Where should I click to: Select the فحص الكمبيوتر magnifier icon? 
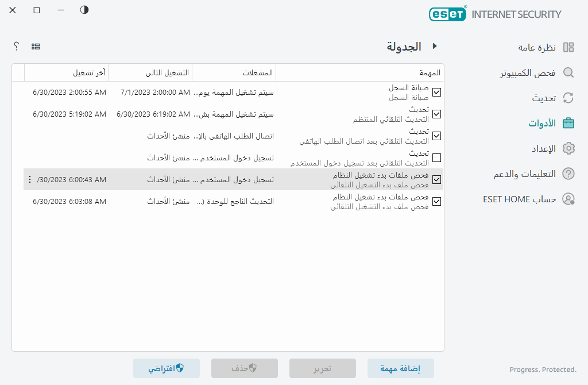tap(568, 73)
